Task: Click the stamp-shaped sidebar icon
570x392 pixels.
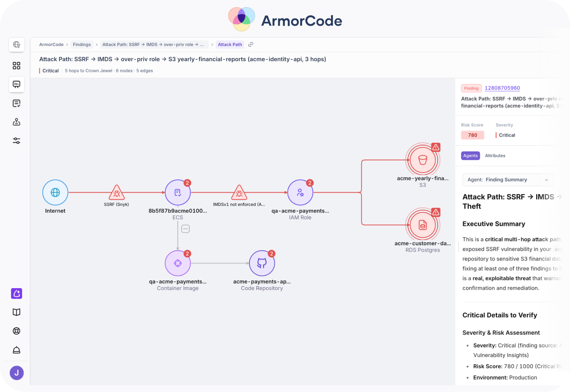Action: pos(17,122)
